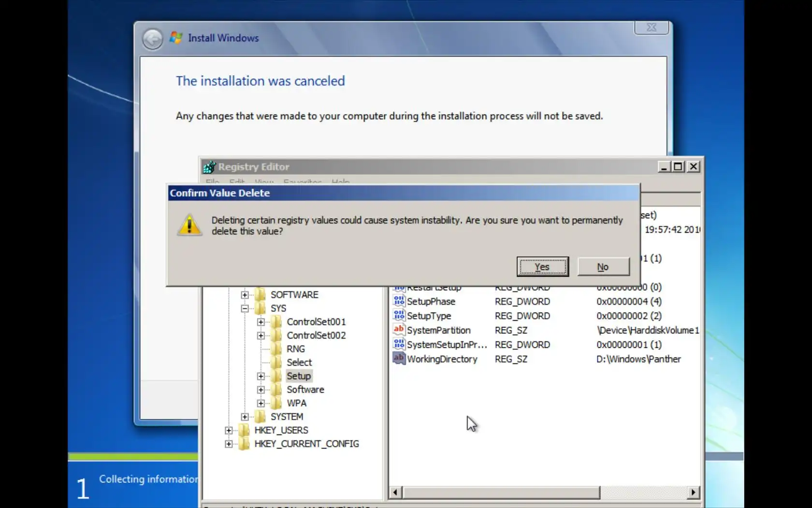Select the HKEY_USERS folder icon
The height and width of the screenshot is (508, 812).
(x=244, y=430)
